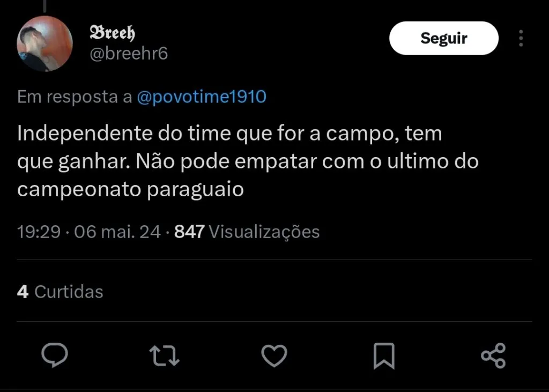Click the display name Breeh
The image size is (549, 392).
click(112, 33)
